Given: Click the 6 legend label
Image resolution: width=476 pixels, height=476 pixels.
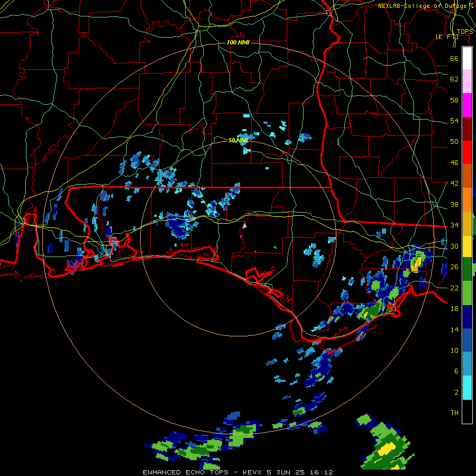Looking at the screenshot, I should [x=456, y=371].
